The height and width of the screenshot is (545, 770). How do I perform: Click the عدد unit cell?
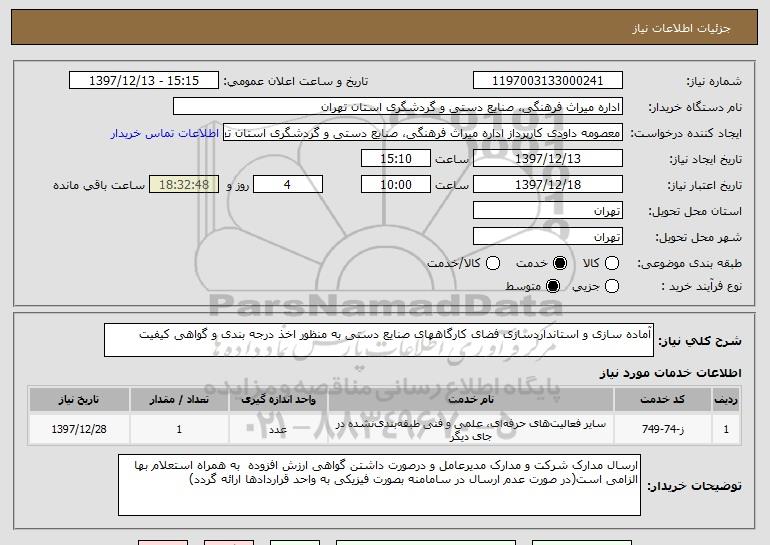[x=278, y=429]
